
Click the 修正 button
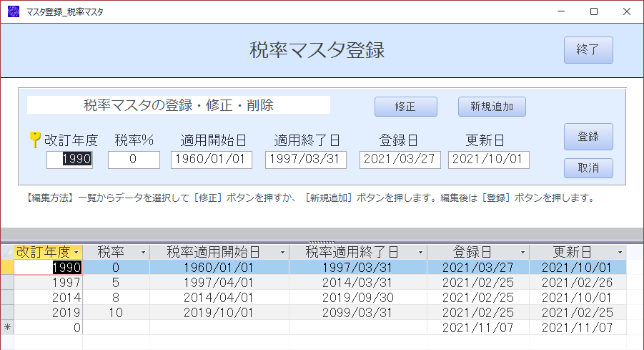(x=406, y=107)
